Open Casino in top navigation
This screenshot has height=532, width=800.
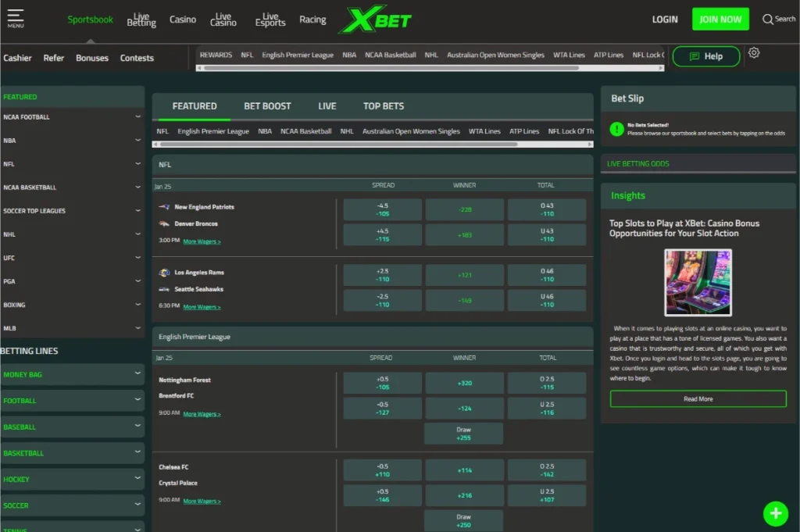pos(183,20)
